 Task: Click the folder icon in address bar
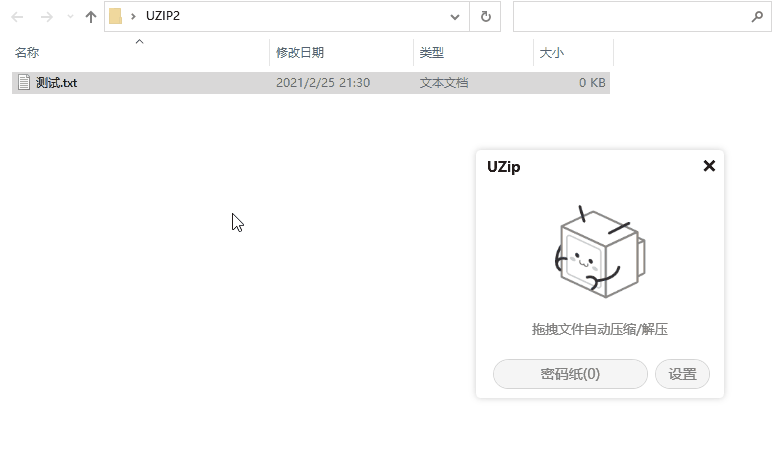[116, 16]
